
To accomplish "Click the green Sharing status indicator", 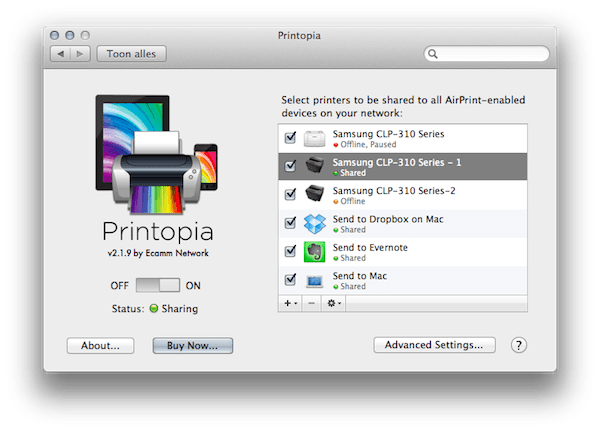I will 154,308.
